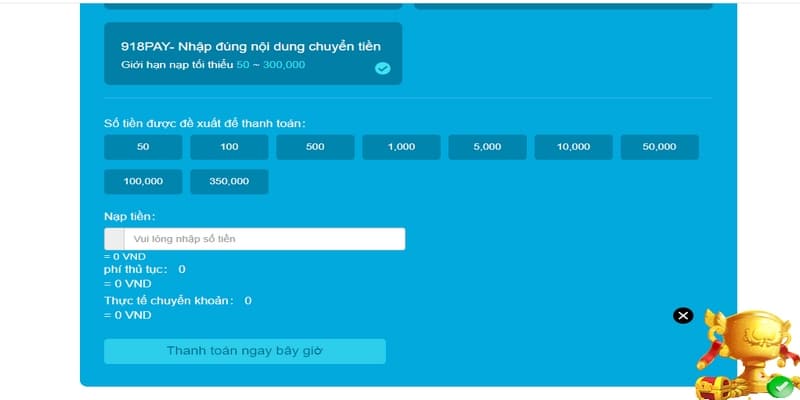The height and width of the screenshot is (400, 800).
Task: Select the 100 suggested amount
Action: [x=229, y=147]
